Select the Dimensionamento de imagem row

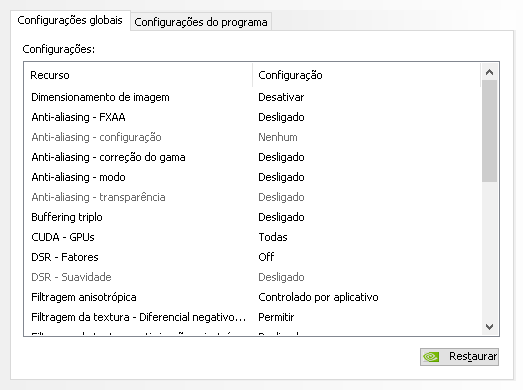(x=253, y=97)
